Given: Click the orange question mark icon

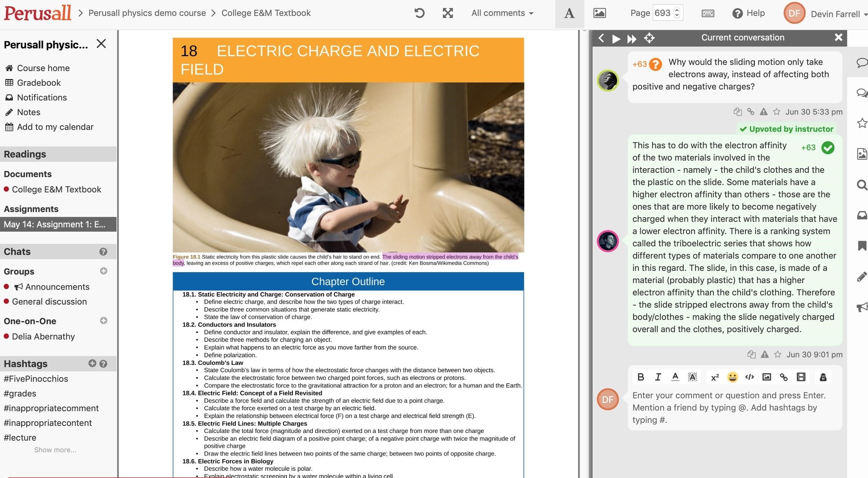Looking at the screenshot, I should (x=656, y=64).
